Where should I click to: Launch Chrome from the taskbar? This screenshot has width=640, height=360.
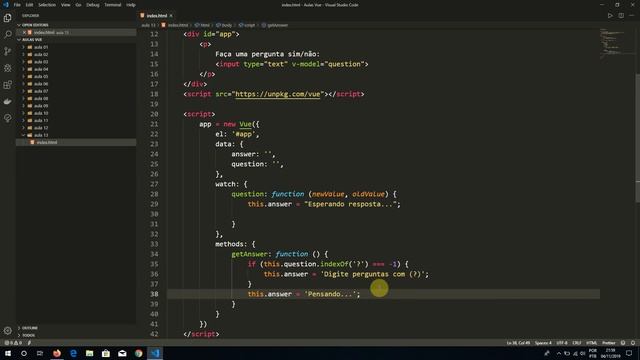[138, 353]
